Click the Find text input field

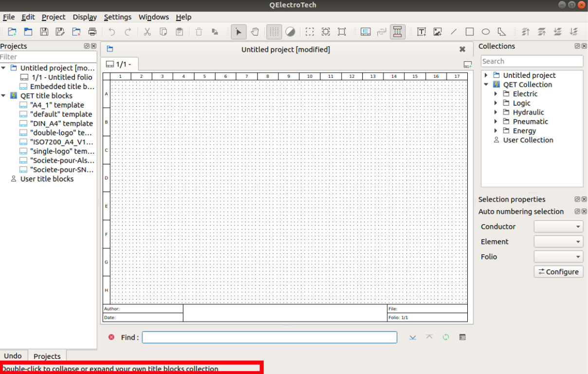tap(270, 337)
